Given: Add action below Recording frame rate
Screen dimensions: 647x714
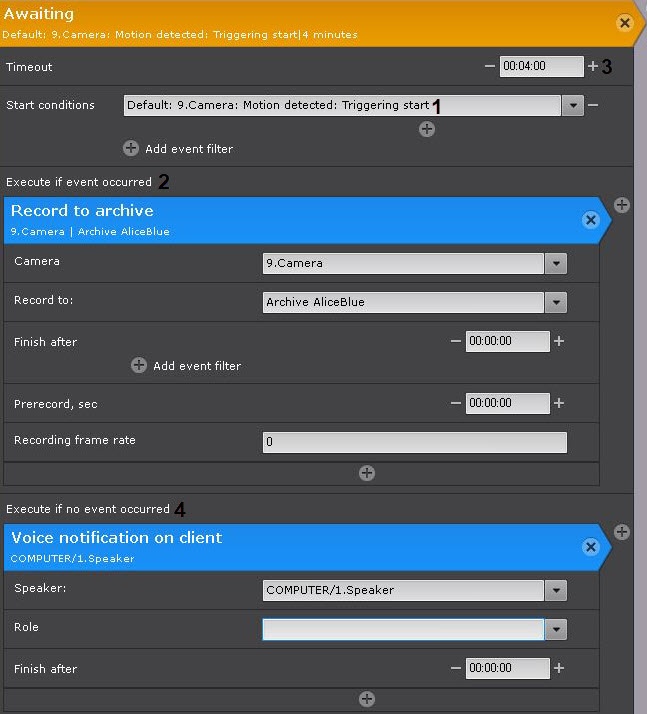Looking at the screenshot, I should click(x=367, y=473).
